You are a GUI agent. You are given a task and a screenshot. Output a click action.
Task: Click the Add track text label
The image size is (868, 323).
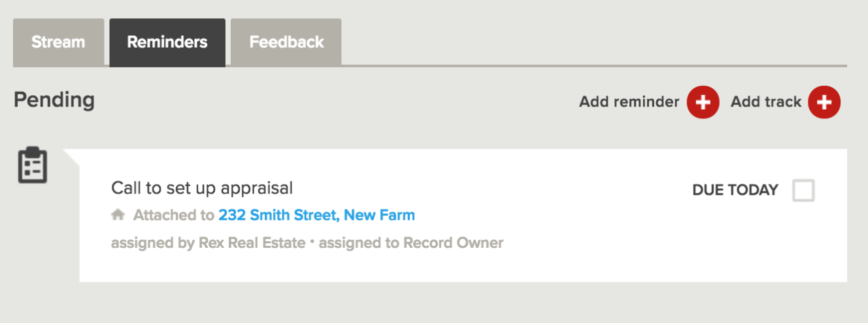(x=765, y=102)
